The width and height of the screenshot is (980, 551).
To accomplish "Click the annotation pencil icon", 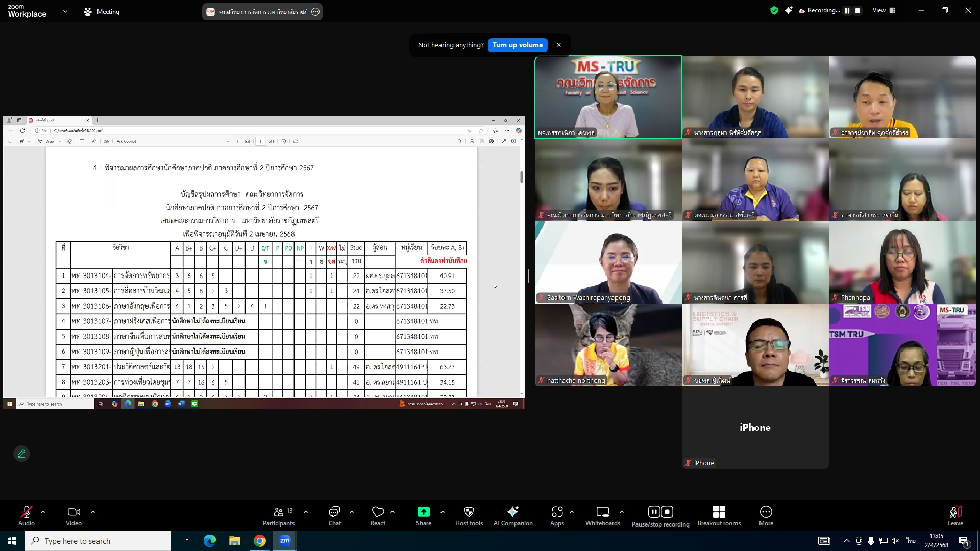I will [x=21, y=454].
